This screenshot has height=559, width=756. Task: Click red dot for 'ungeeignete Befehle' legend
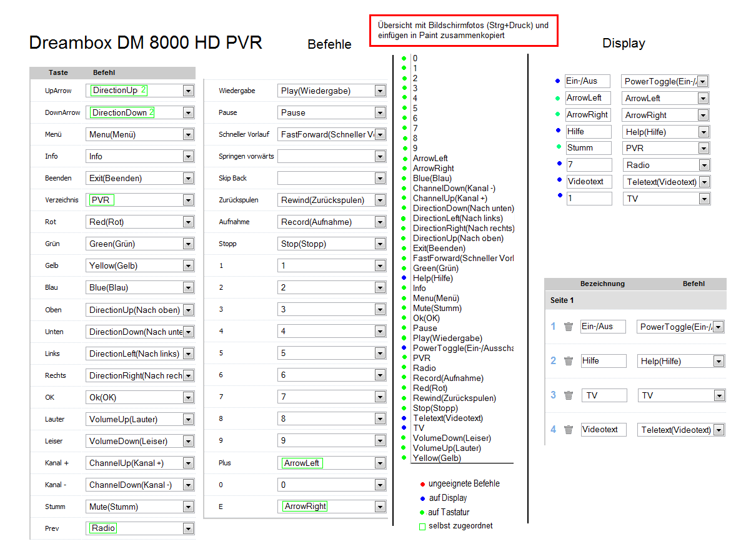422,484
